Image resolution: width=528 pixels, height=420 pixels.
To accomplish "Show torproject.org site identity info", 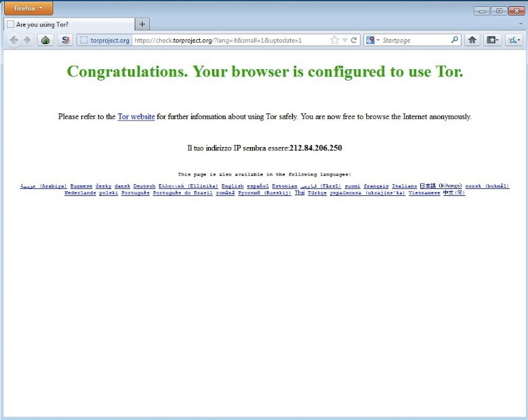I will [x=104, y=41].
